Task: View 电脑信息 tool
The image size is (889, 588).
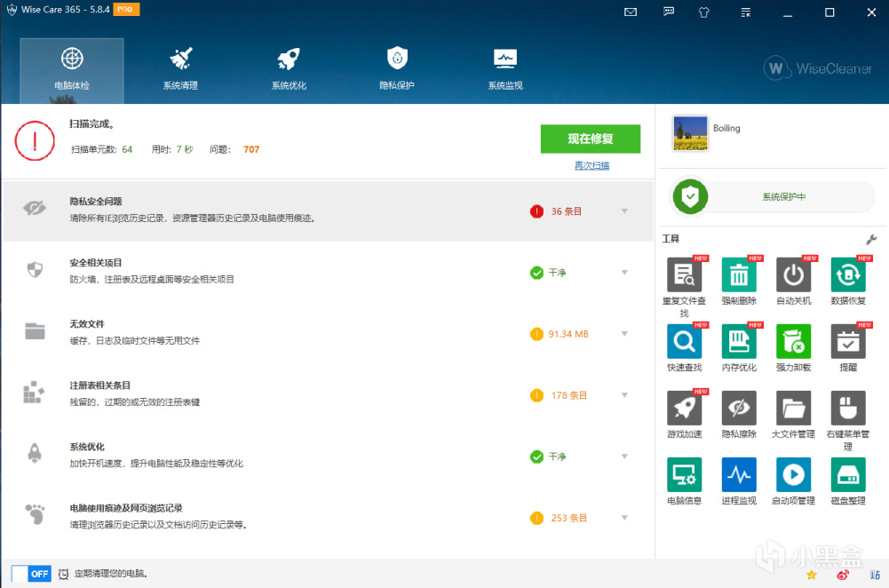Action: click(684, 474)
